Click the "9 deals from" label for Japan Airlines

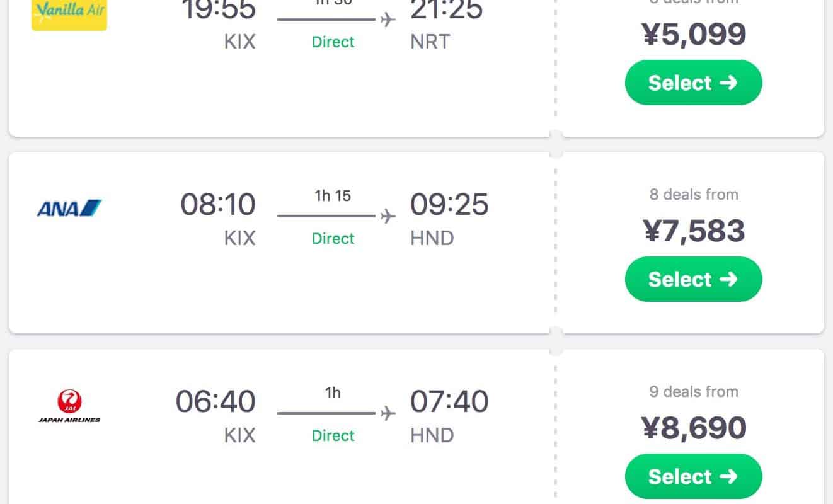[x=694, y=391]
